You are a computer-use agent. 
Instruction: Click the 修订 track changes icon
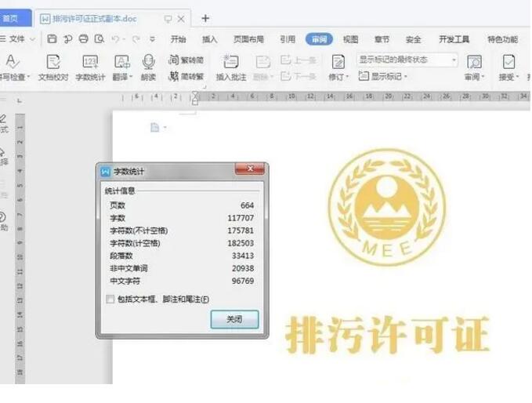tap(338, 62)
